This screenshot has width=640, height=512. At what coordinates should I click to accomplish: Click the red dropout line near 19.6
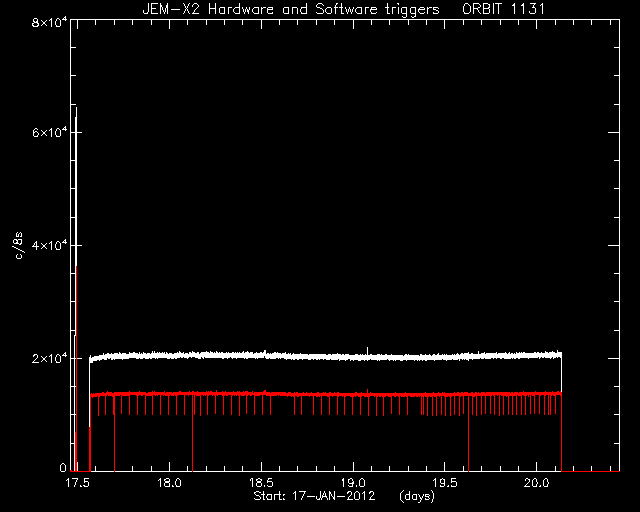pyautogui.click(x=469, y=441)
